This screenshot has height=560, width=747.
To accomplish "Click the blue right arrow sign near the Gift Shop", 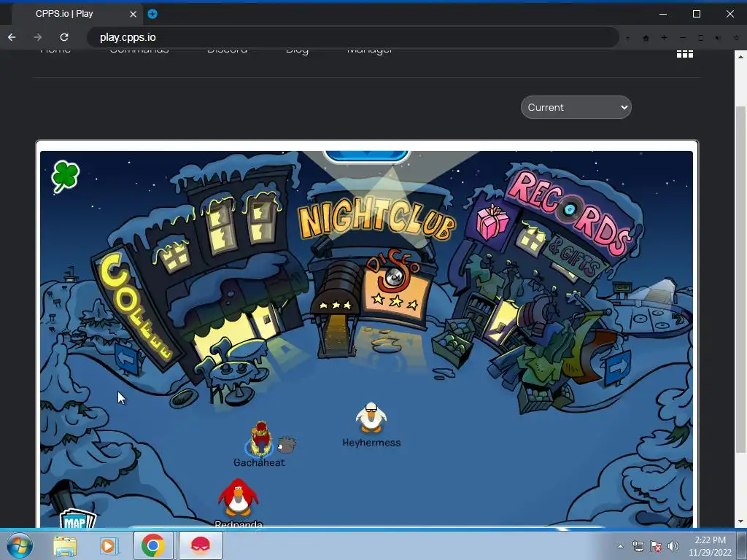I will 619,368.
